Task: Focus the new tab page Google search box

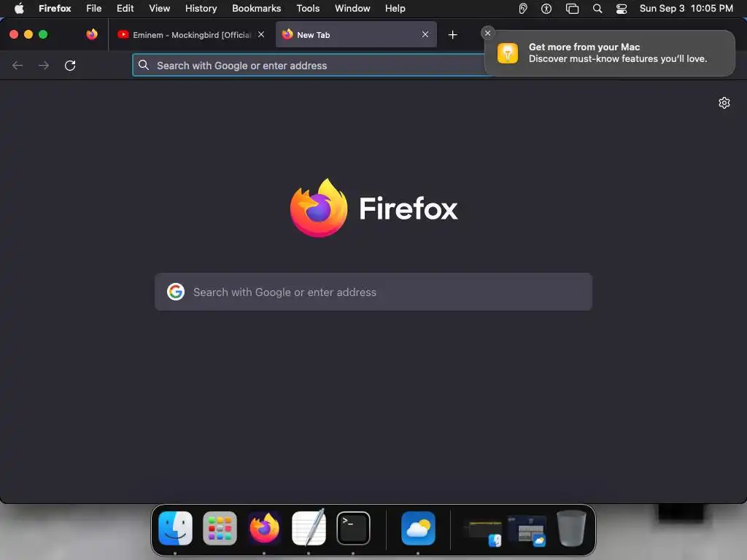Action: click(x=373, y=292)
